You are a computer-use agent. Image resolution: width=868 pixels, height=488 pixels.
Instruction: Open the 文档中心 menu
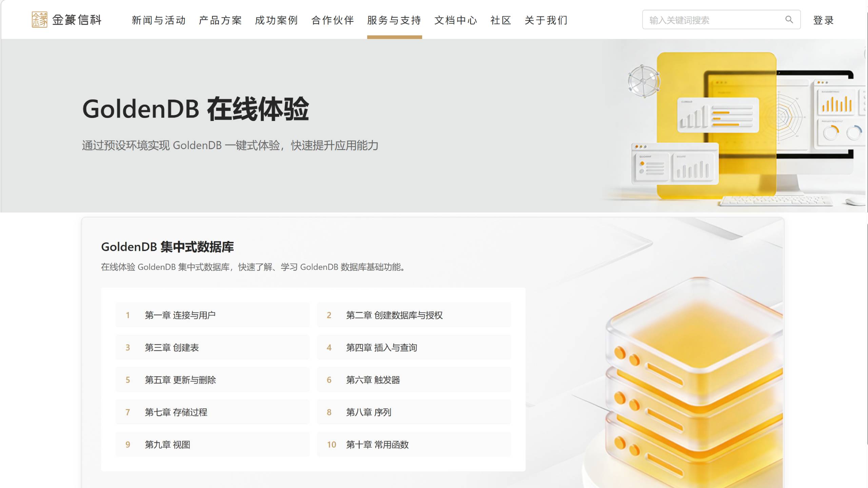pos(456,20)
